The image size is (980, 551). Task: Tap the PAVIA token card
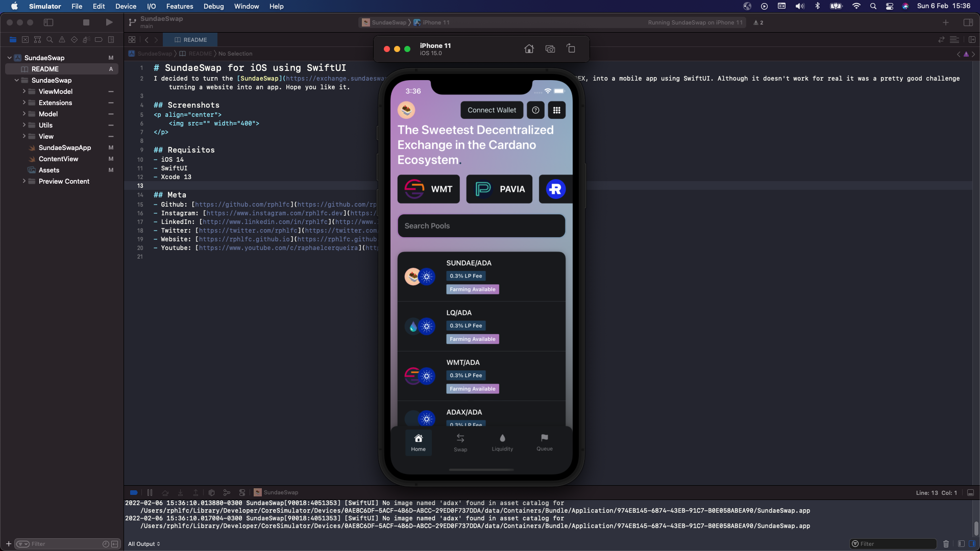(499, 189)
